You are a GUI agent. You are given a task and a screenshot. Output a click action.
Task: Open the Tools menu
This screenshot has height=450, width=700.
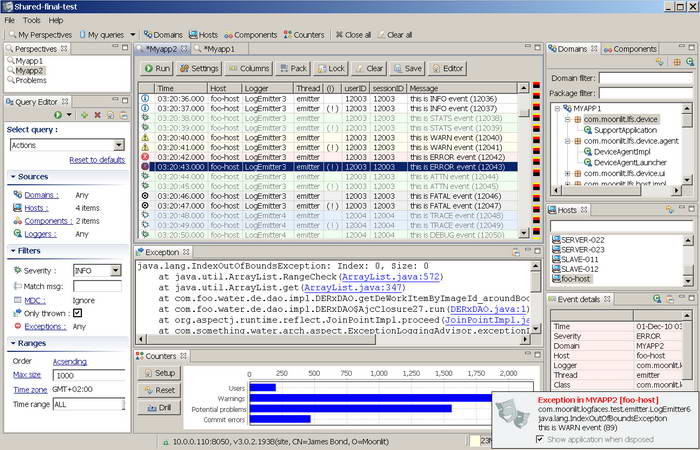click(x=32, y=19)
